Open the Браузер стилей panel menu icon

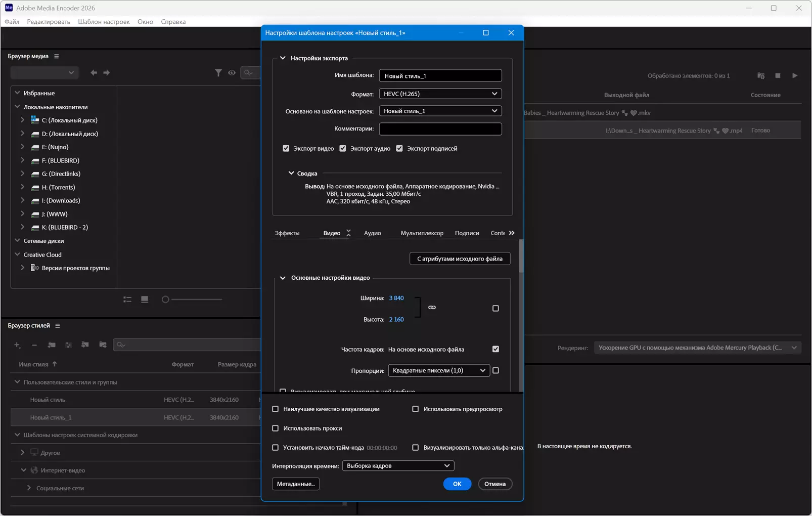[x=58, y=326]
